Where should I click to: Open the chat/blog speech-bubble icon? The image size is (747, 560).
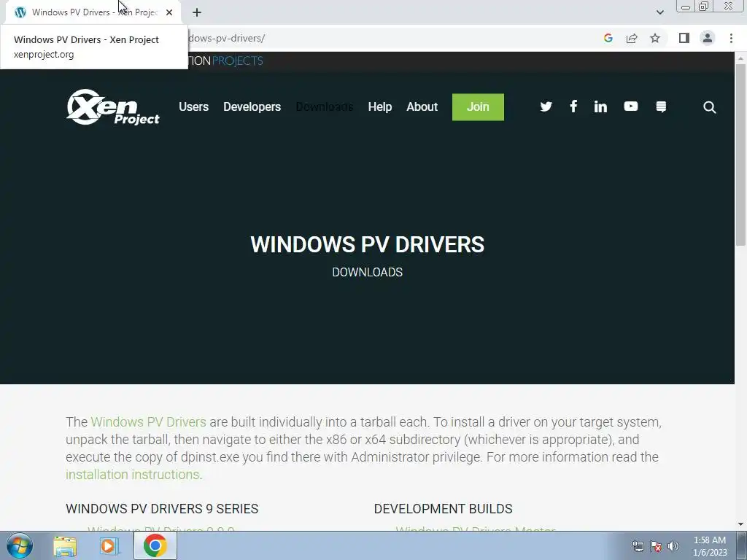661,106
